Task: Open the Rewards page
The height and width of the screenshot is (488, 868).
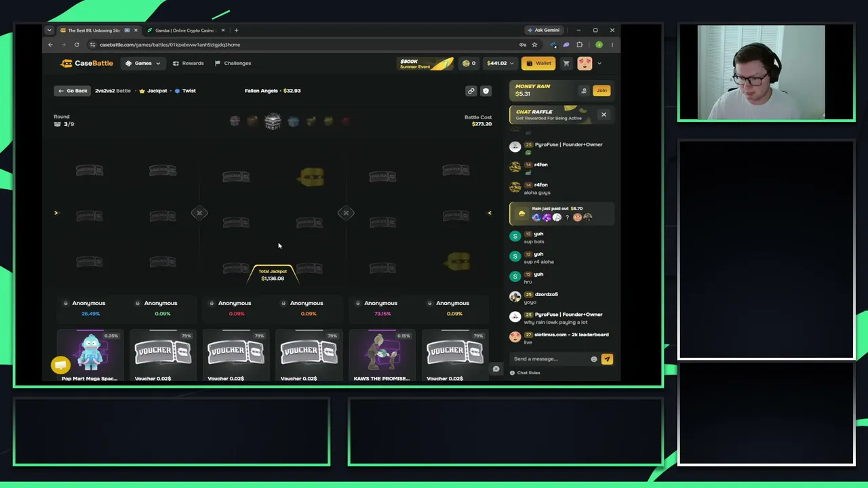Action: [x=188, y=63]
